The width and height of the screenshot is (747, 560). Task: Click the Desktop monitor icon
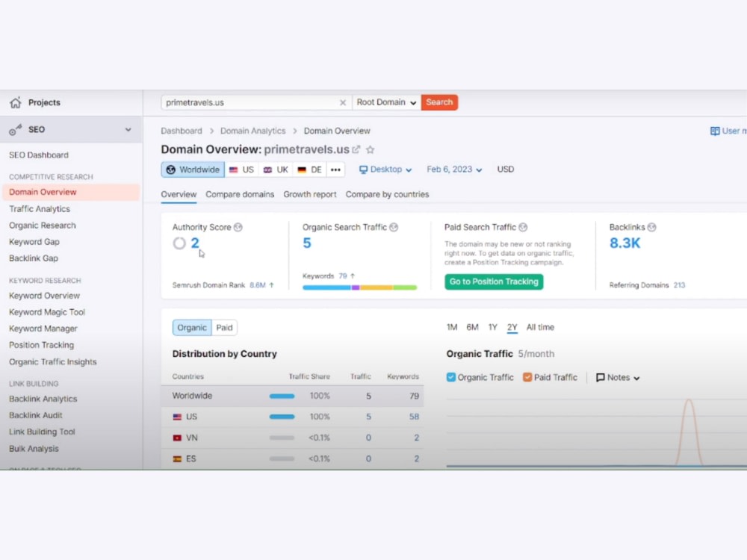pyautogui.click(x=364, y=169)
